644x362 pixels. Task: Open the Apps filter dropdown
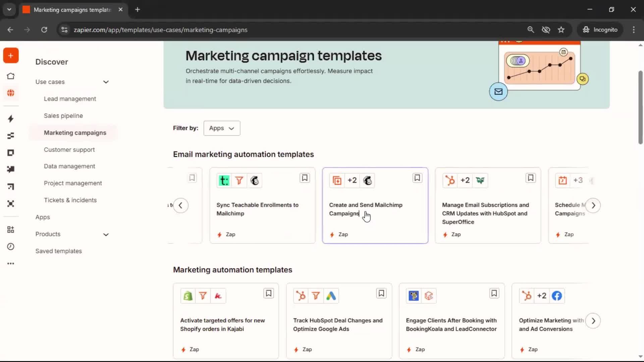(x=222, y=128)
